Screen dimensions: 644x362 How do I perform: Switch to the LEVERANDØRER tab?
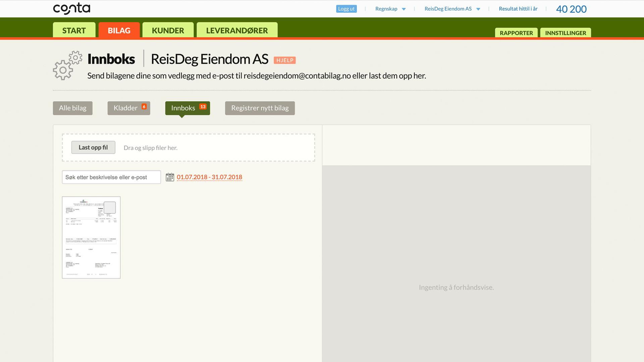tap(237, 30)
